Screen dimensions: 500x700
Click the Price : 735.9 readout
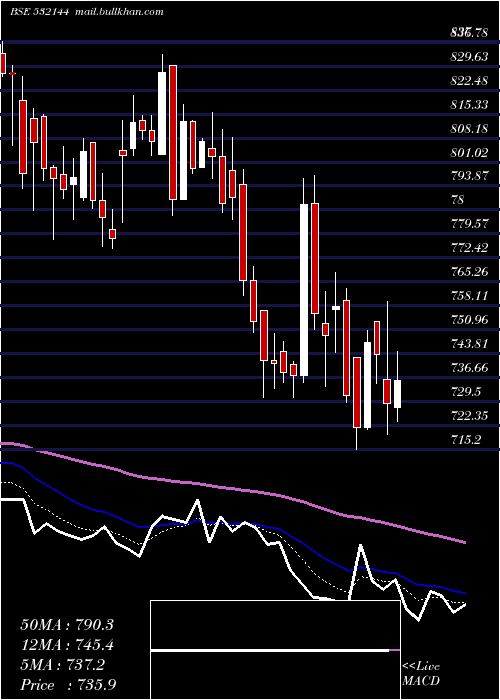point(68,685)
